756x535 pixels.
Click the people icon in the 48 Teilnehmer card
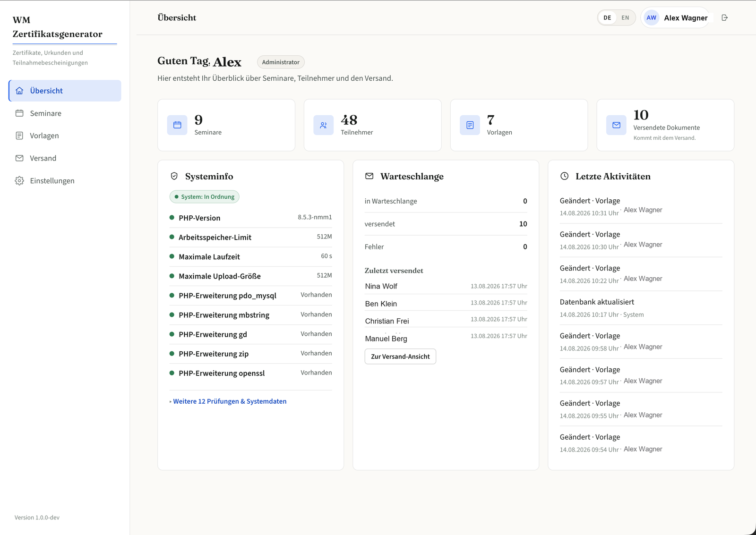click(x=324, y=125)
